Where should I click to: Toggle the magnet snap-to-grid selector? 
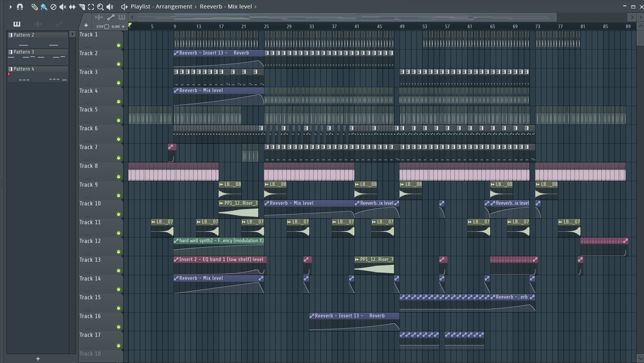(20, 7)
